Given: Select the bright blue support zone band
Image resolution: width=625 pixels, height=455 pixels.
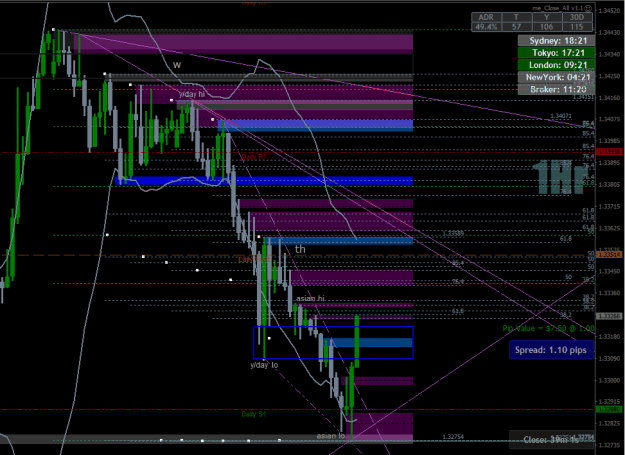Looking at the screenshot, I should [264, 181].
